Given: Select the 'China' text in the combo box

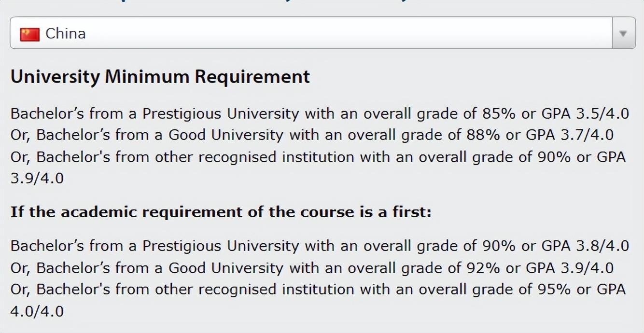Looking at the screenshot, I should (66, 33).
